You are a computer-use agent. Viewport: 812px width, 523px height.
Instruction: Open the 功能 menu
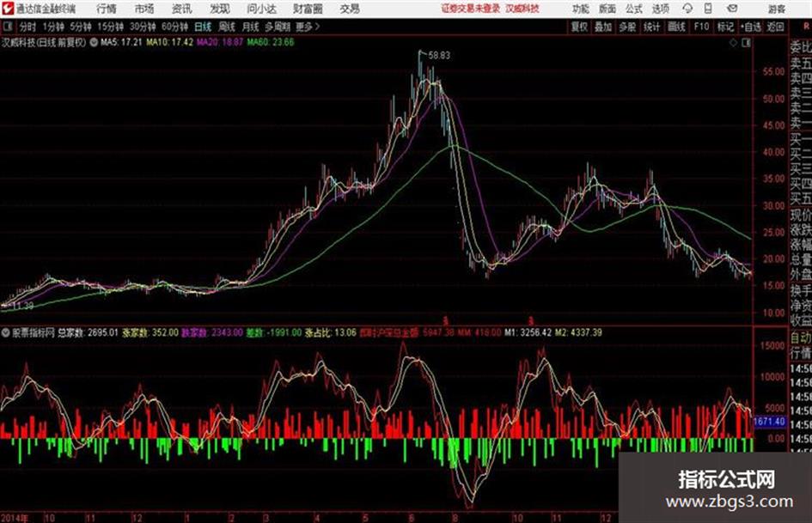pos(581,9)
